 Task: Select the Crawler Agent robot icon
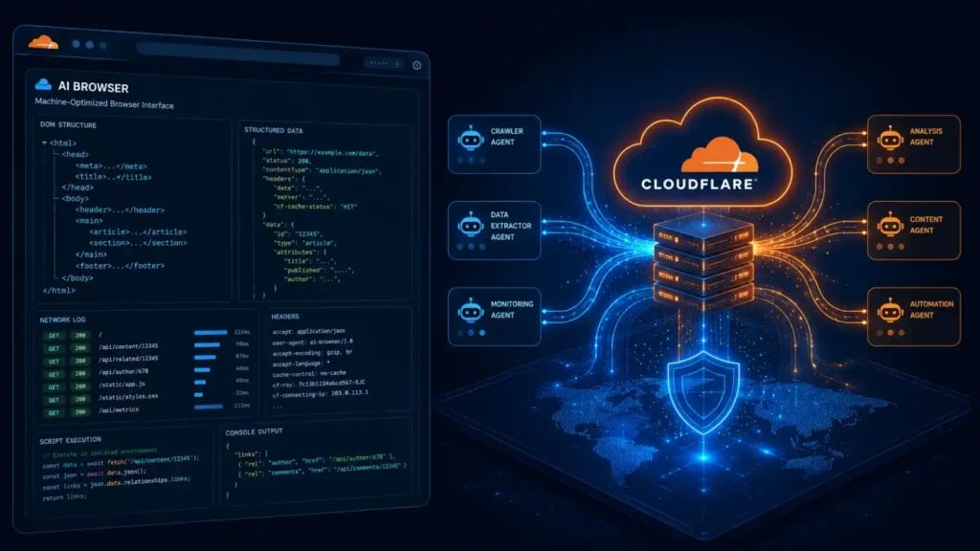471,139
